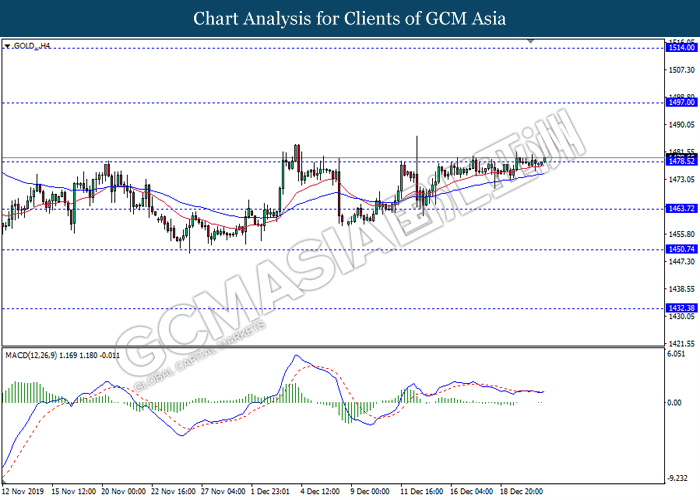Click the '27 Nov 04:00' time axis label
The image size is (700, 500).
tap(223, 491)
